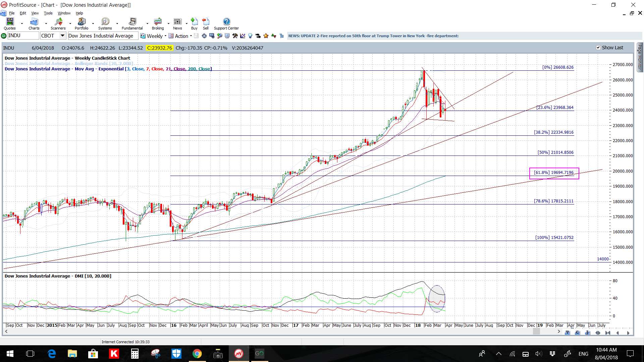Click the scrollbar right arrow
Screen dimensions: 644x362
[x=559, y=331]
